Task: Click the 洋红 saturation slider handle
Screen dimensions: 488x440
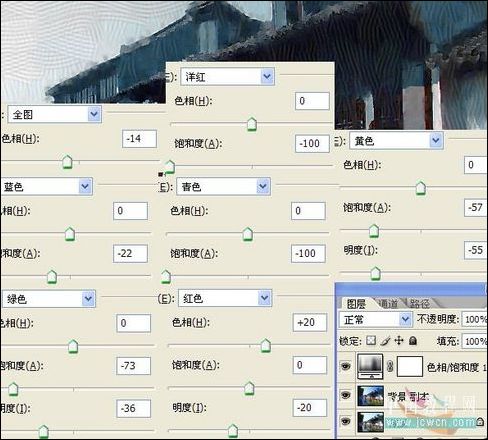Action: [x=170, y=167]
